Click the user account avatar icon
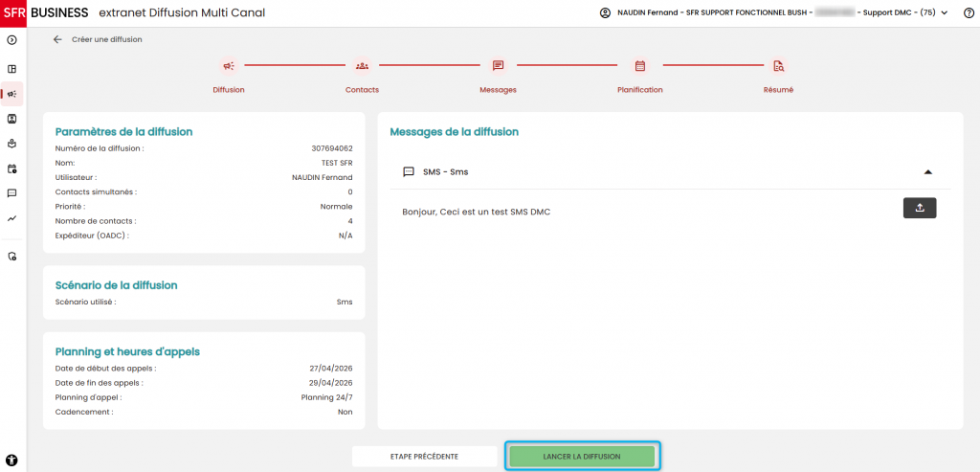 (605, 13)
